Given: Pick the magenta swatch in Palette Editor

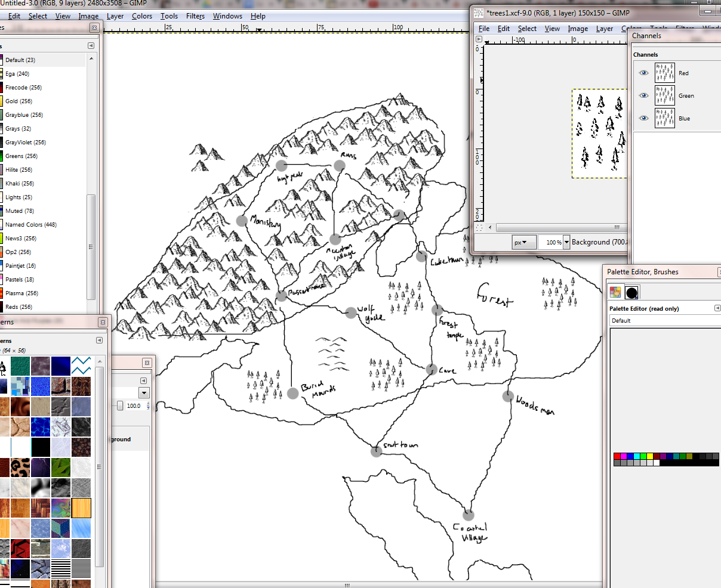Looking at the screenshot, I should (624, 456).
